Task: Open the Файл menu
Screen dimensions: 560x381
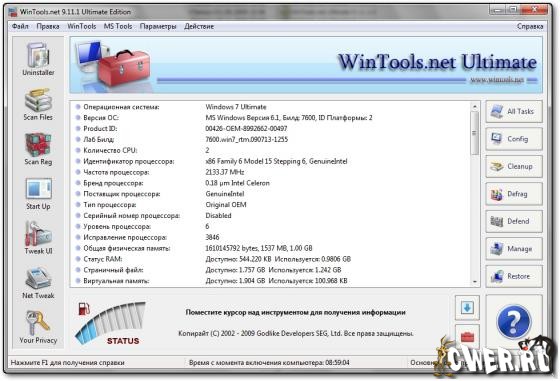Action: pyautogui.click(x=20, y=26)
